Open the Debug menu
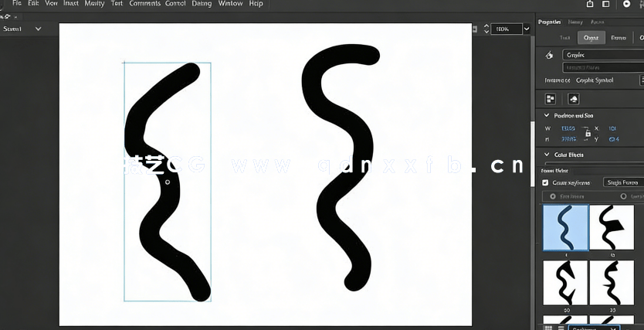 [202, 3]
